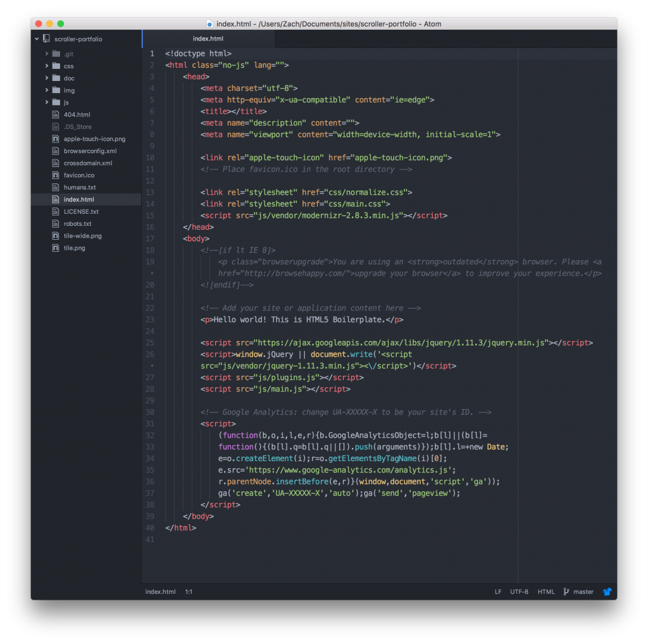This screenshot has height=644, width=648.
Task: Open humans.txt from the tree view
Action: point(80,187)
